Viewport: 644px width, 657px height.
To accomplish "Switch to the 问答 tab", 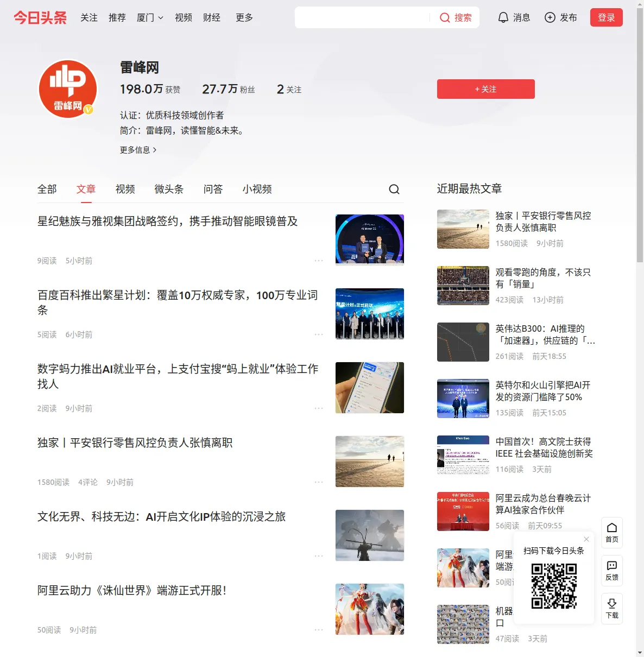I will point(213,189).
